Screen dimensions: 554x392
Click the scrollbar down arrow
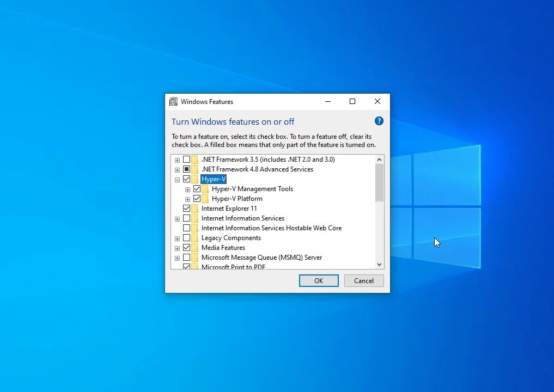(x=380, y=265)
